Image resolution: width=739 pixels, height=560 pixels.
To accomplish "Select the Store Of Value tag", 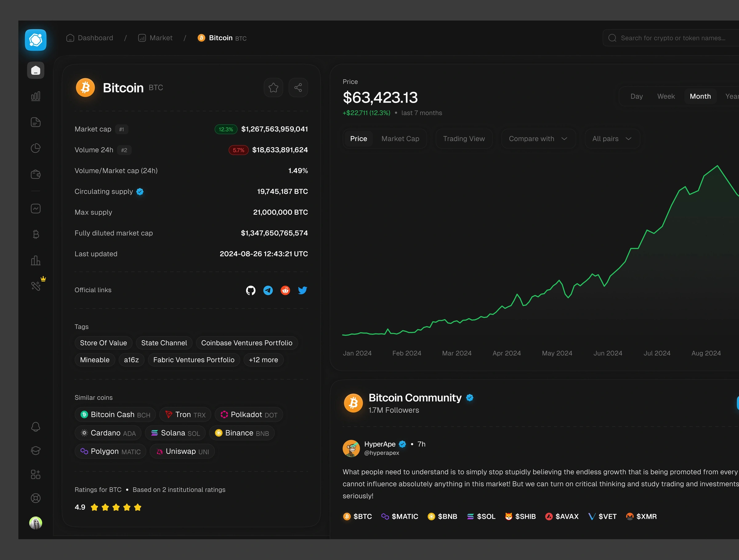I will [103, 343].
